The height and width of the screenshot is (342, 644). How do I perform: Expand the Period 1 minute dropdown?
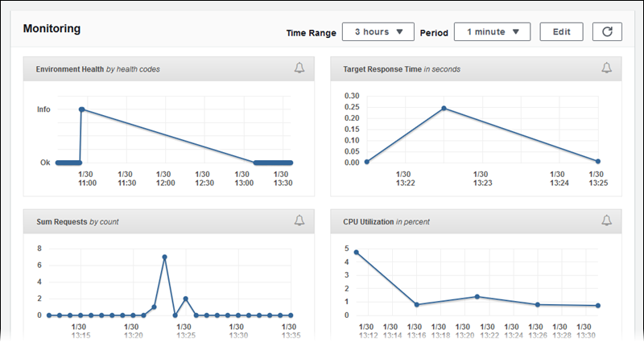click(x=492, y=32)
